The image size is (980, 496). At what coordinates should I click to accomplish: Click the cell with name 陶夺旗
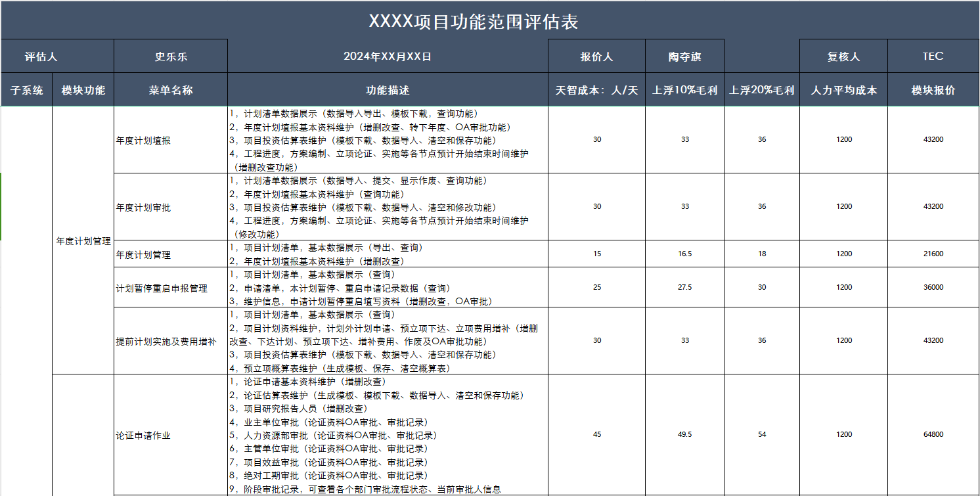pyautogui.click(x=684, y=56)
